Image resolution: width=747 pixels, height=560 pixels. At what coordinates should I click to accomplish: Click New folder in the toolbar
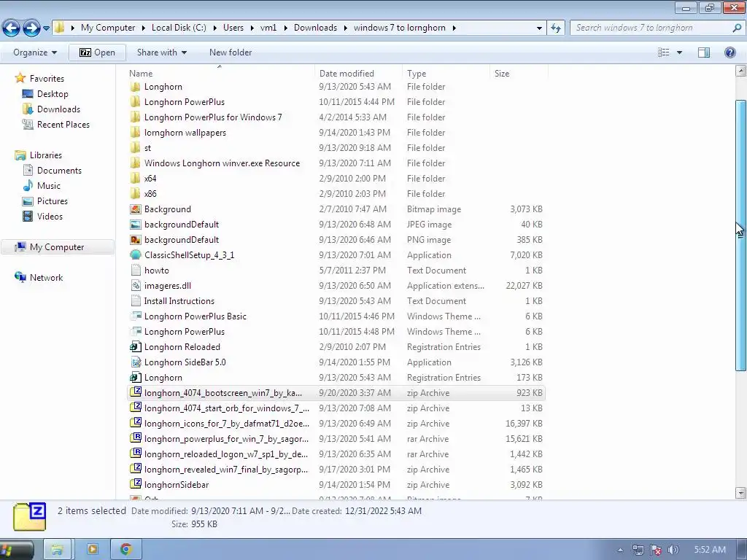click(231, 52)
